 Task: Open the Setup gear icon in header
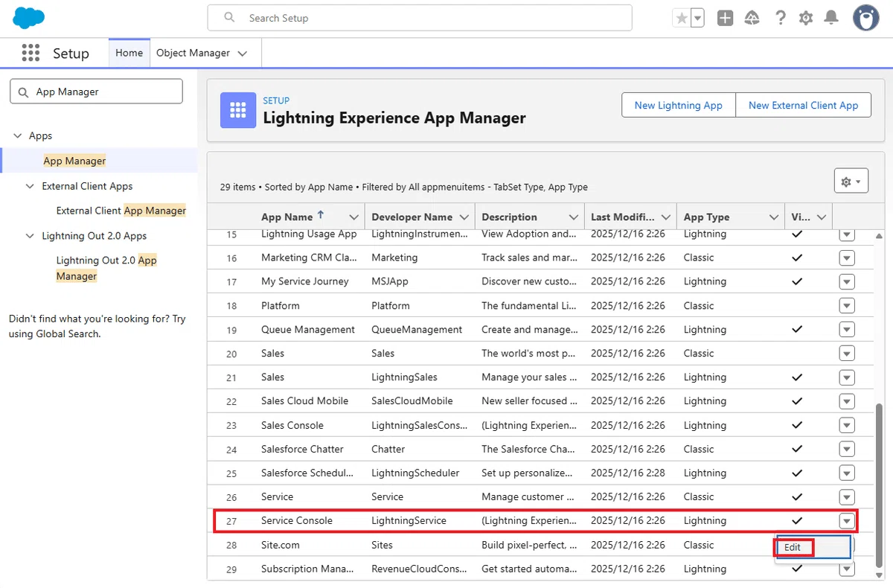click(806, 18)
